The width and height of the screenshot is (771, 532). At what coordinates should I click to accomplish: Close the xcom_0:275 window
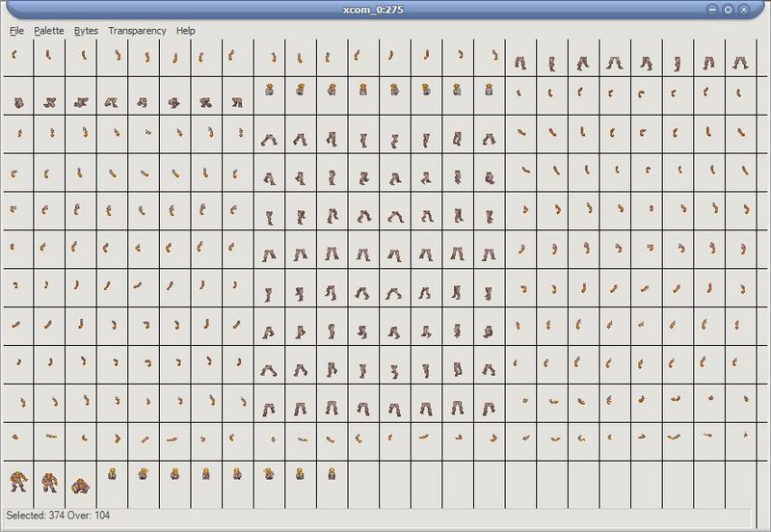click(744, 10)
